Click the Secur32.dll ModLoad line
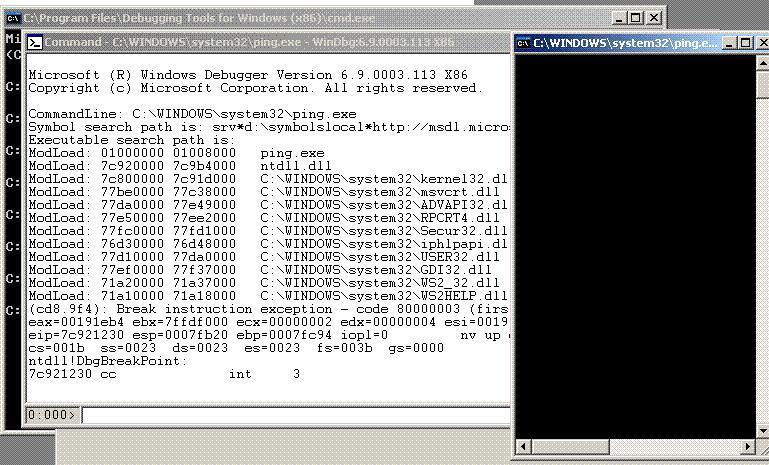The height and width of the screenshot is (465, 769). 268,231
